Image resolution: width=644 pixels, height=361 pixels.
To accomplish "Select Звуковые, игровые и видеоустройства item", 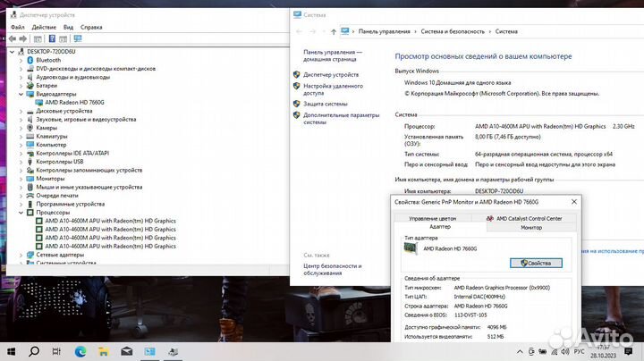I will pos(86,120).
